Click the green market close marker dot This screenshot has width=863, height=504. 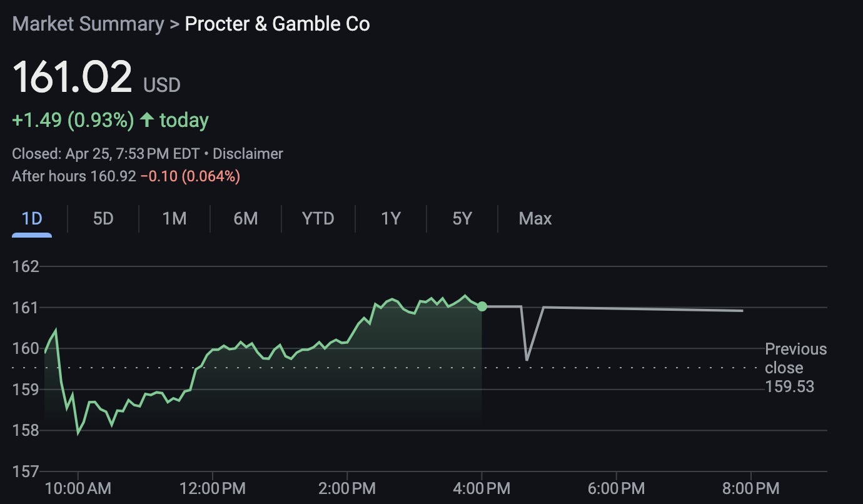(482, 306)
